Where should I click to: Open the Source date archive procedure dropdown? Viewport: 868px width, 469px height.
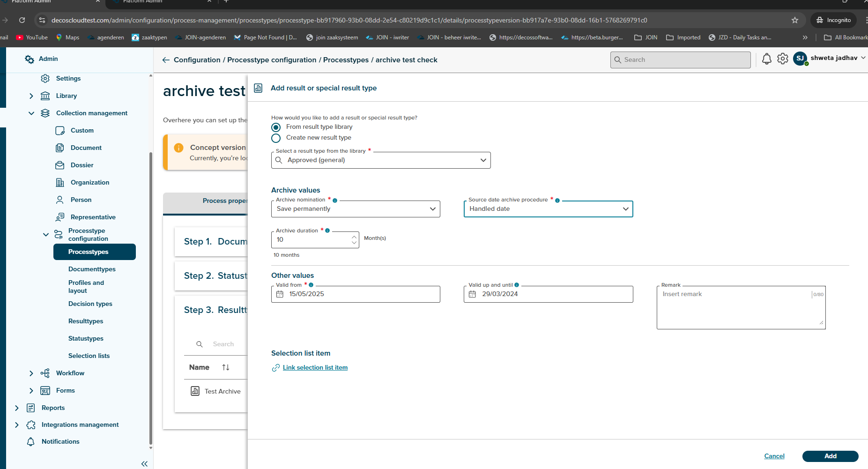pyautogui.click(x=548, y=209)
